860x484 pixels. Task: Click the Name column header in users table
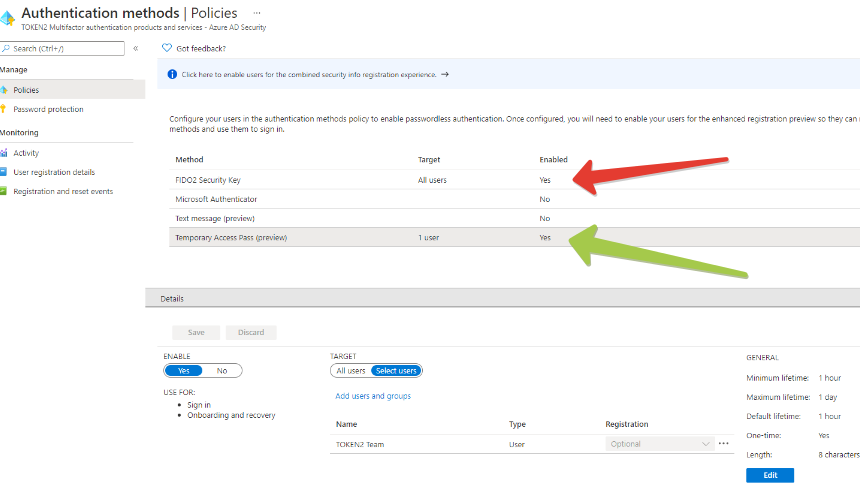[347, 424]
